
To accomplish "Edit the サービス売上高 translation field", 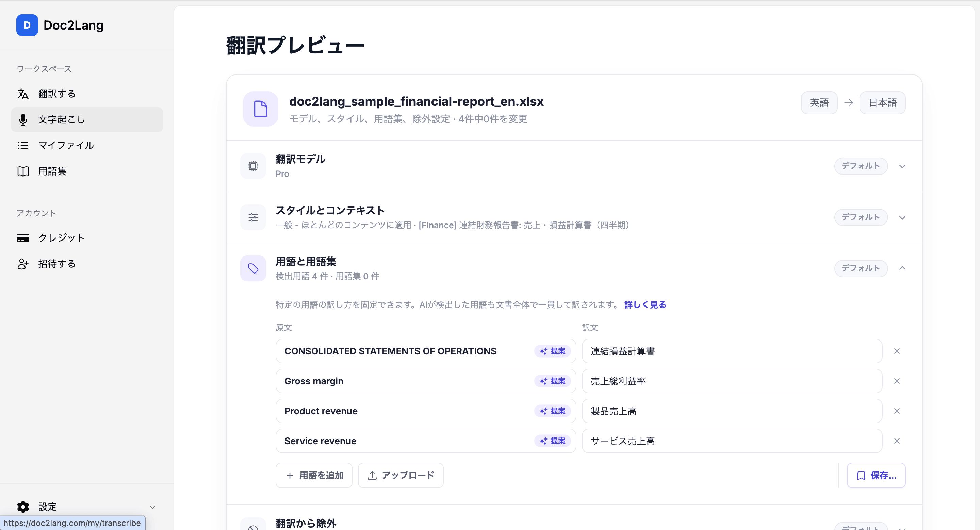I will coord(732,441).
